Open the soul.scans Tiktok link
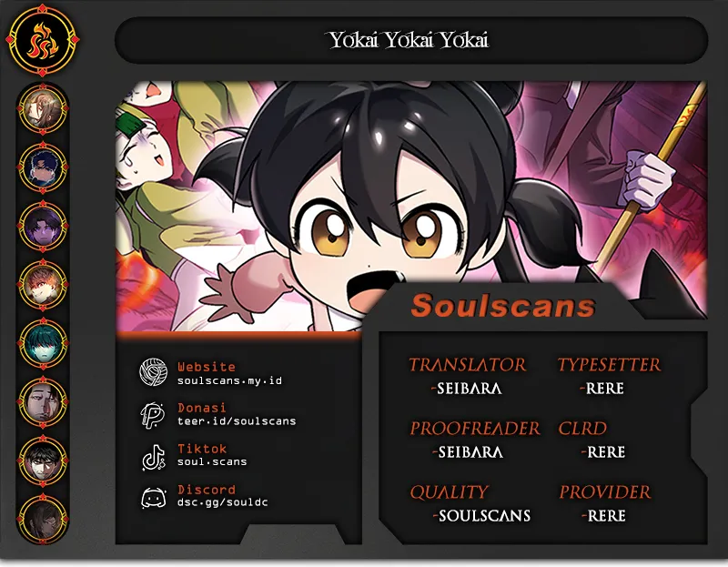Viewport: 728px width, 567px height. 212,462
